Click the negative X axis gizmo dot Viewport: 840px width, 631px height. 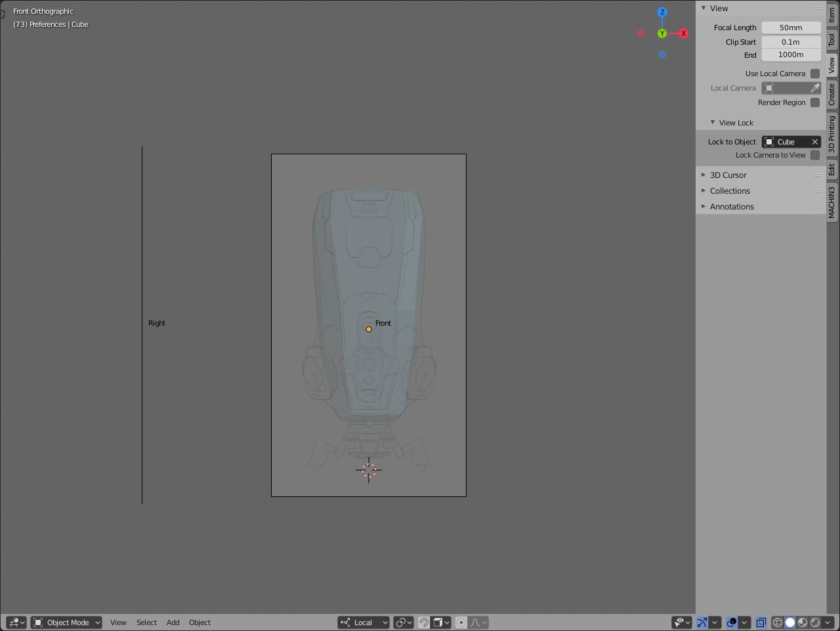[x=641, y=33]
